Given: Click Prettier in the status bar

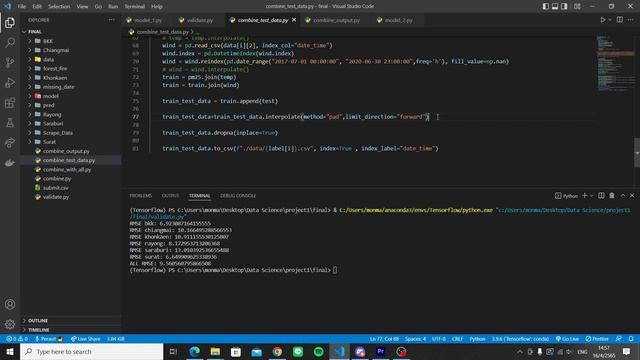Looking at the screenshot, I should pos(597,339).
